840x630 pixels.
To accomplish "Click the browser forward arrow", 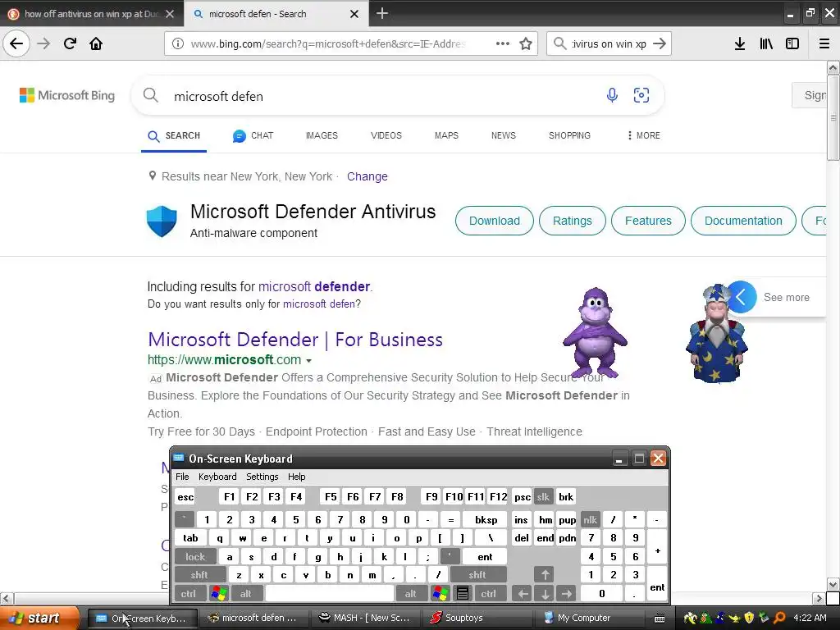I will pos(43,43).
